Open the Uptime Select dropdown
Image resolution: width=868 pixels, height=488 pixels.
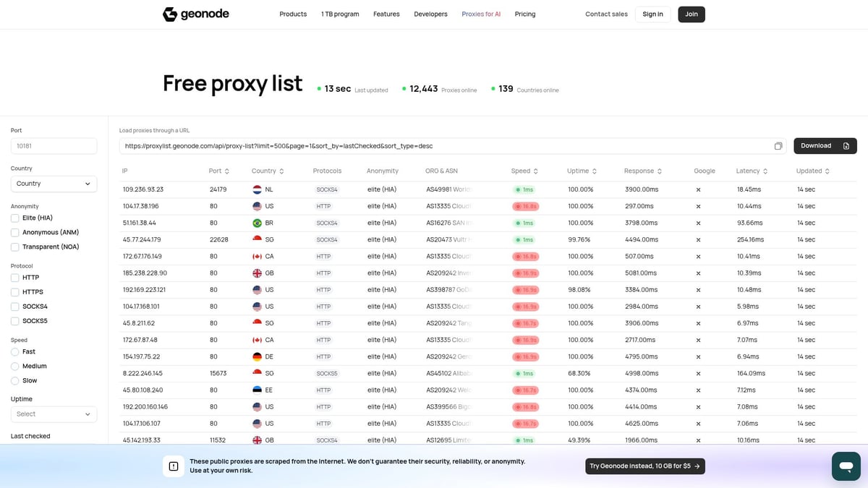(54, 414)
